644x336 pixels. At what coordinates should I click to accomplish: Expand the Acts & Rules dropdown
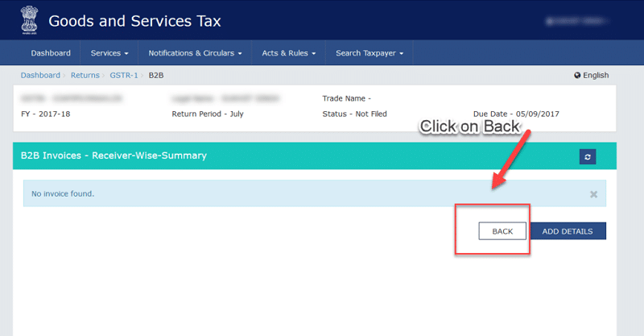click(288, 53)
